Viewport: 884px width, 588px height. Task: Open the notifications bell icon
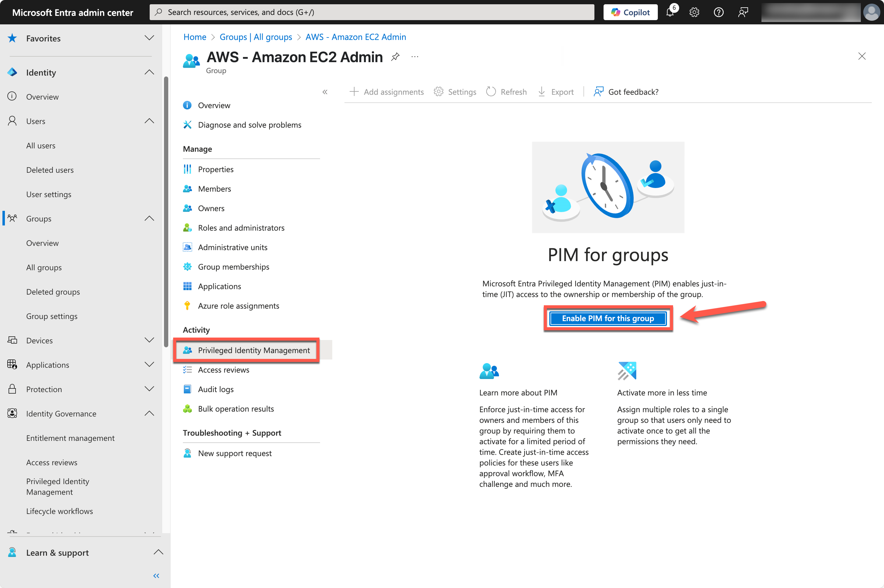pos(670,12)
